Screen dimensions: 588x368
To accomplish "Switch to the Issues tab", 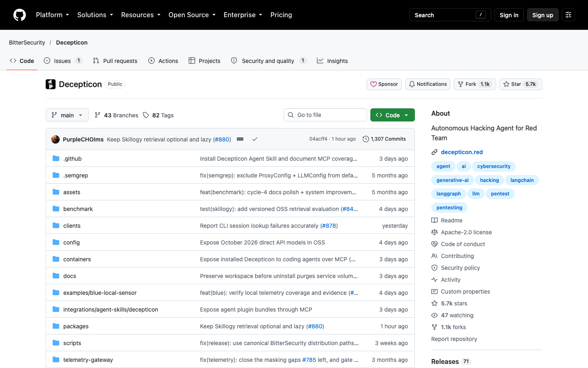I will (63, 61).
